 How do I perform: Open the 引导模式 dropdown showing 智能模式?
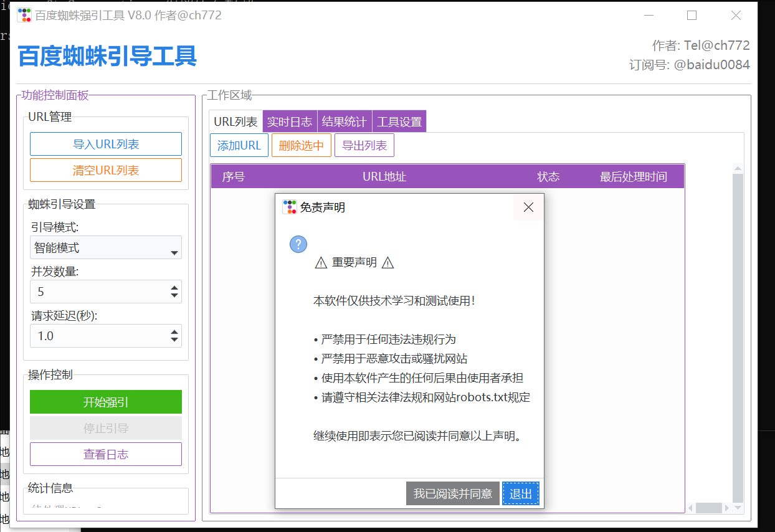click(x=106, y=247)
